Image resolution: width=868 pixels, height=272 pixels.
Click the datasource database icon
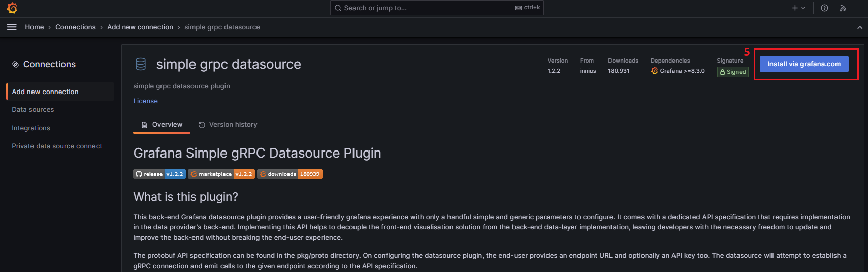pyautogui.click(x=141, y=64)
